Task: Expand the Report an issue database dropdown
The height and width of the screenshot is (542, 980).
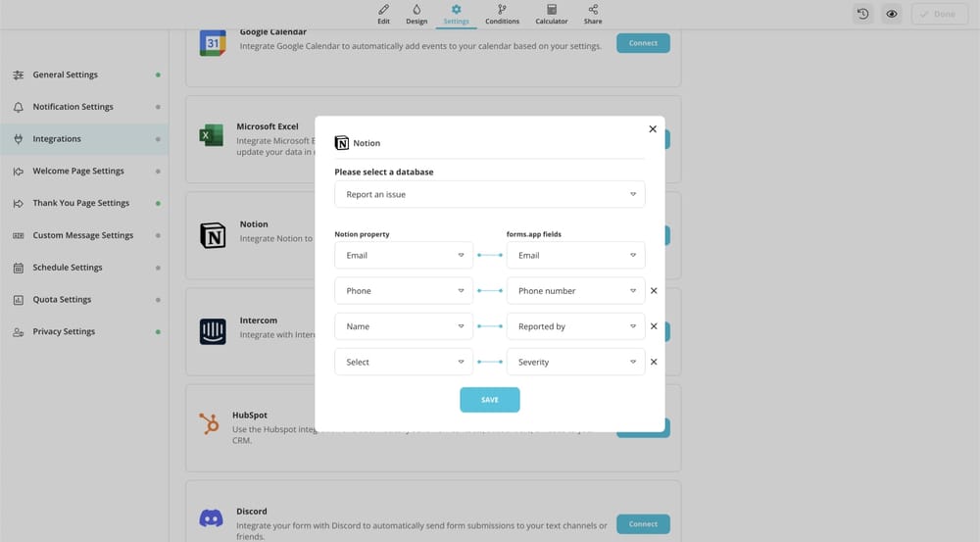Action: tap(489, 194)
